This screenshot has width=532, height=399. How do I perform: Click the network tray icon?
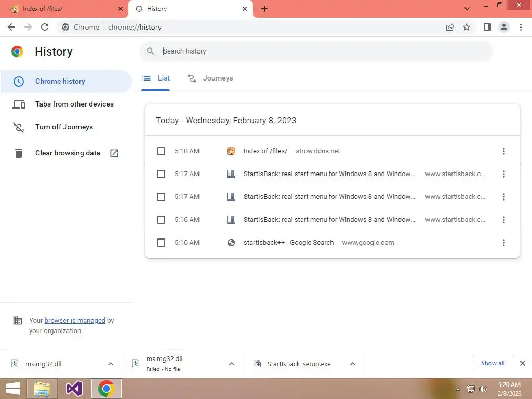471,389
